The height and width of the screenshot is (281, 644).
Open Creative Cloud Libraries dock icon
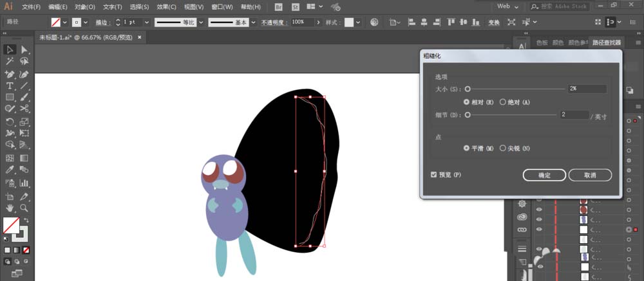pos(522,217)
